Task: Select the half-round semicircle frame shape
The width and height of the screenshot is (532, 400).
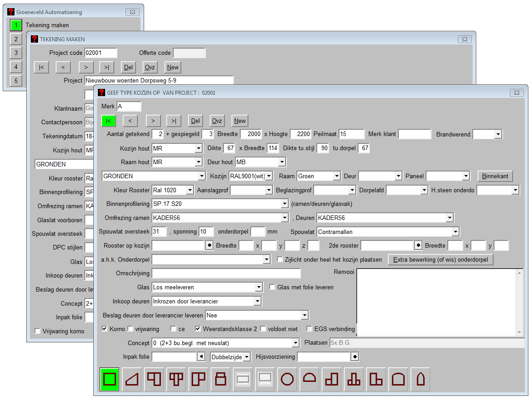Action: 310,379
